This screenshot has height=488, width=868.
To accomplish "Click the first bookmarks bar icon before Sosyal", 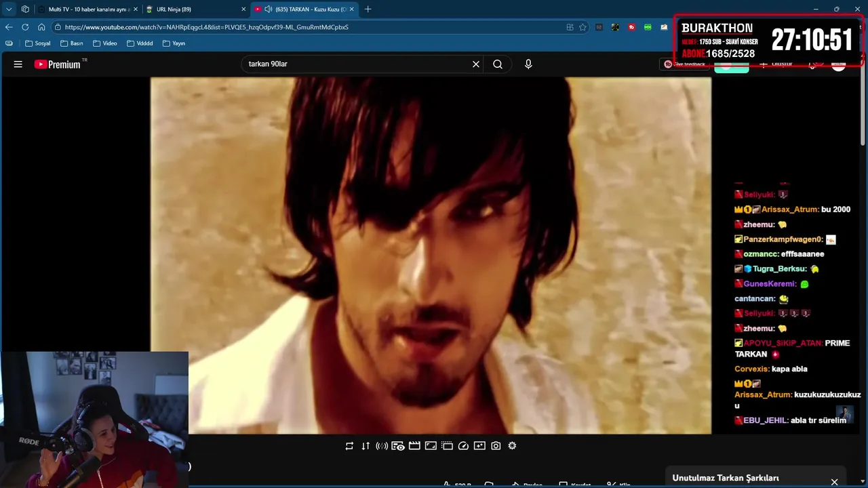I will tap(9, 43).
